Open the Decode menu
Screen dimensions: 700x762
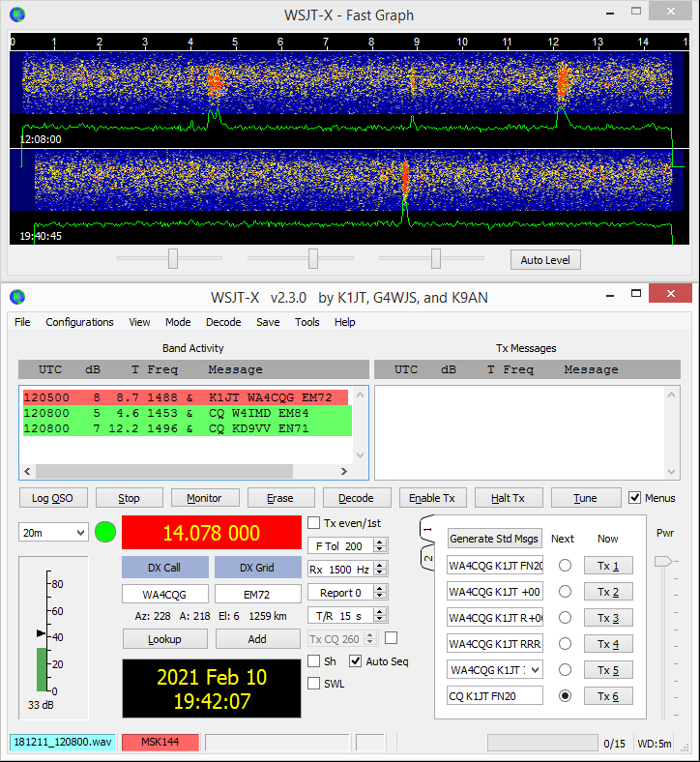(223, 322)
